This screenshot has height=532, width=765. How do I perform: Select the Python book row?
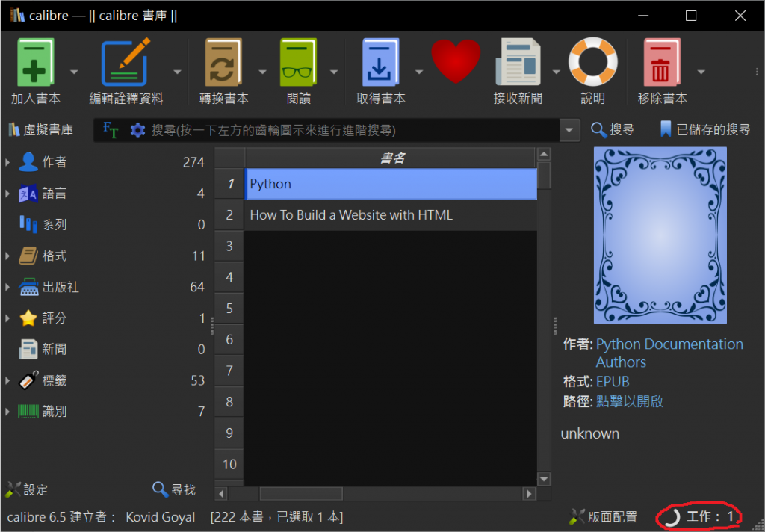[390, 184]
